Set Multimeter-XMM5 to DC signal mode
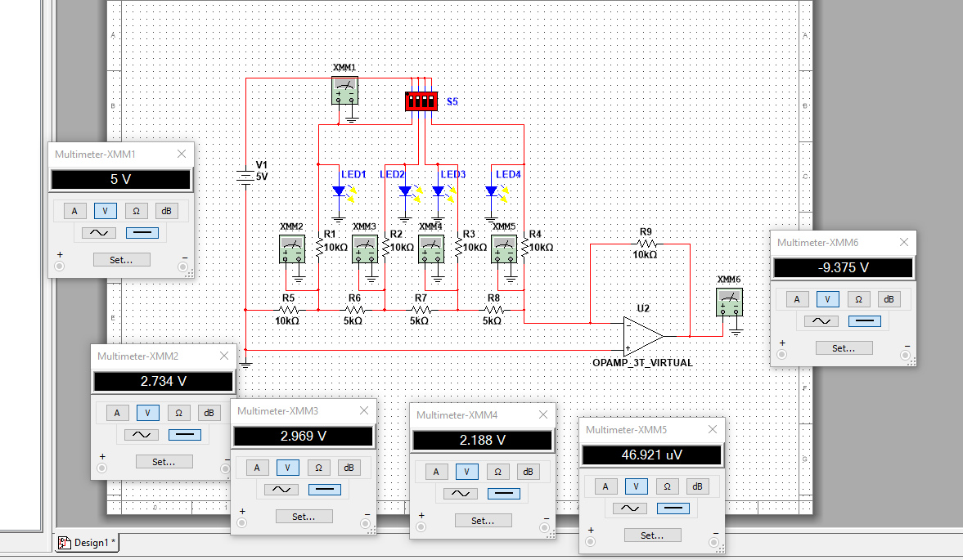The height and width of the screenshot is (560, 963). pyautogui.click(x=673, y=508)
